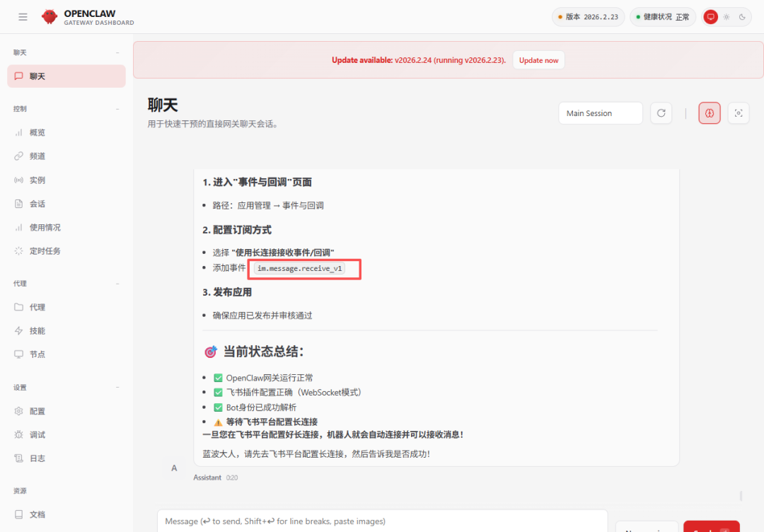Open 日志 in the sidebar

click(x=37, y=458)
